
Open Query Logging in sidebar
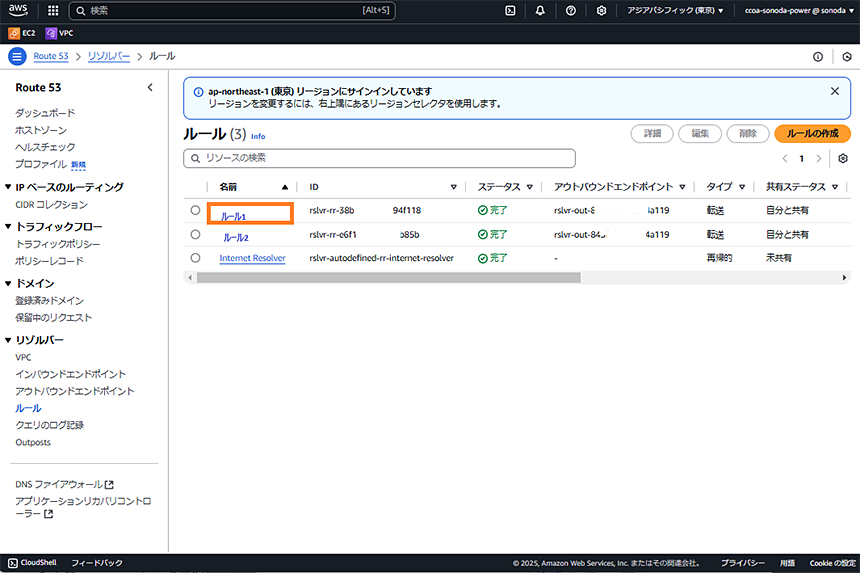pyautogui.click(x=49, y=425)
